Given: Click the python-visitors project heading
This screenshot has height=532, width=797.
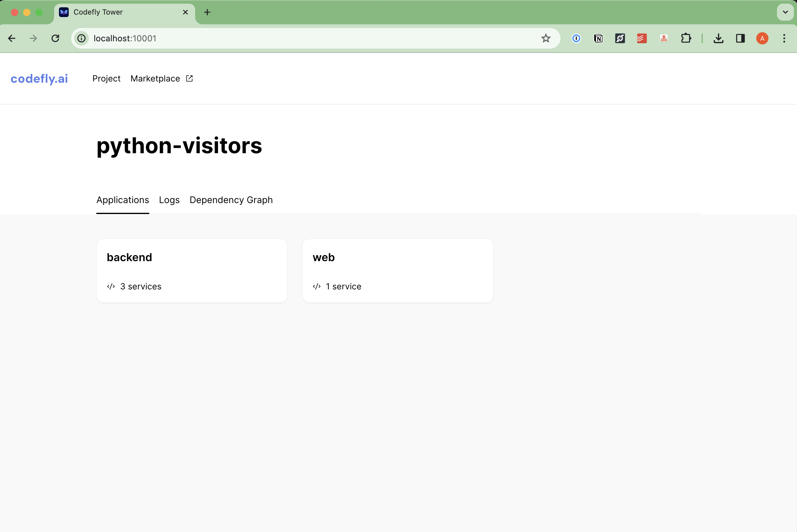Looking at the screenshot, I should coord(179,146).
